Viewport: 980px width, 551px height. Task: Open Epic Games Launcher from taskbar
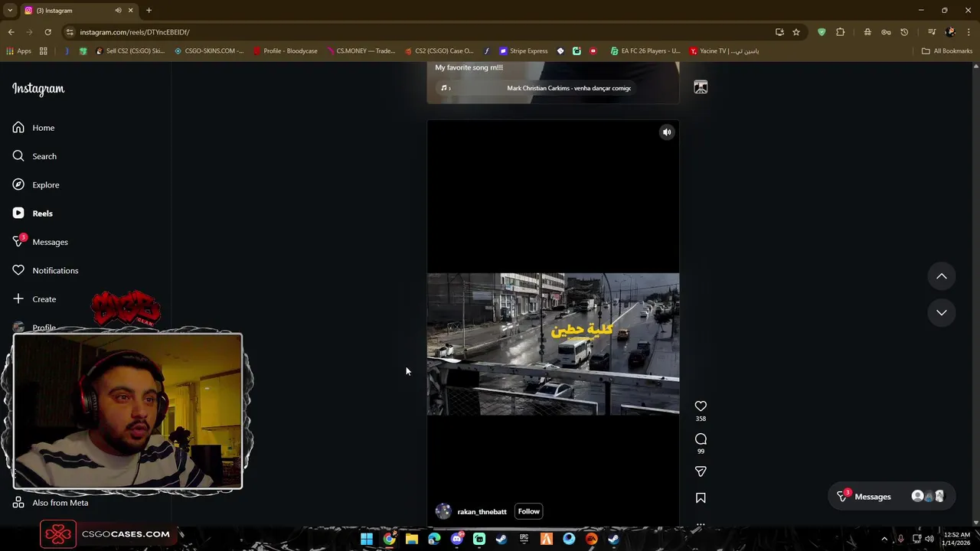click(524, 540)
